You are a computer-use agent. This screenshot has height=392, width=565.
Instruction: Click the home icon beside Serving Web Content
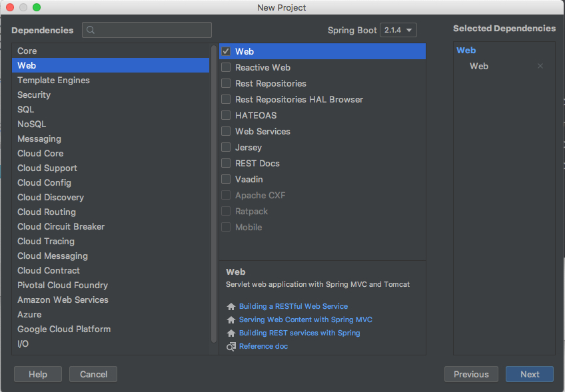[231, 320]
